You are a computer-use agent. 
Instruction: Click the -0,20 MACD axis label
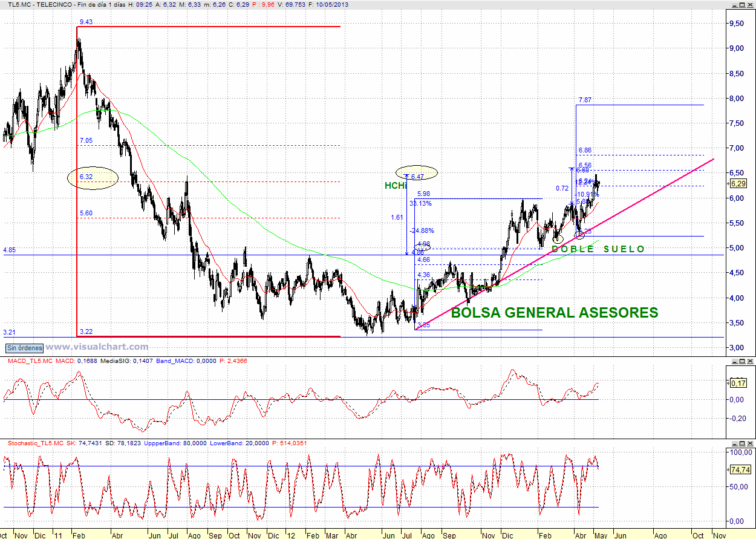pos(738,418)
